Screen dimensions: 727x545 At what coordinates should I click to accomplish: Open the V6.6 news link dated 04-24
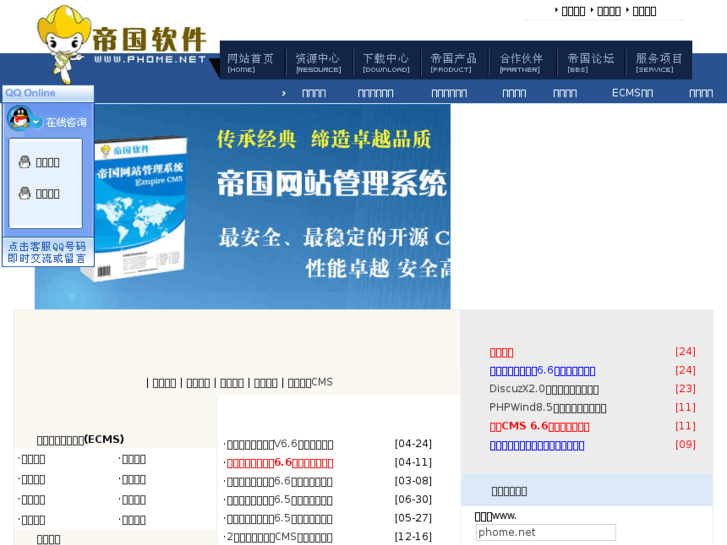coord(279,444)
